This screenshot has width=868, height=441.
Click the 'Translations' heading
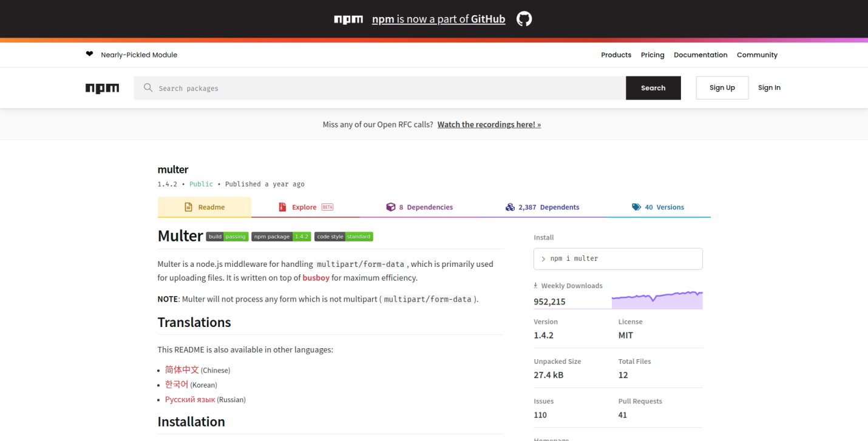[194, 322]
